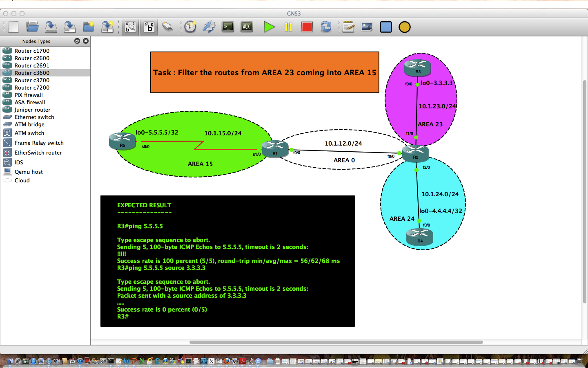
Task: Insert a picture into the topology
Action: point(367,27)
